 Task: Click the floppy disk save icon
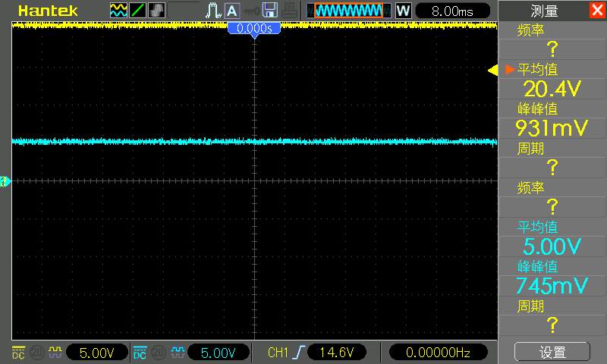tap(270, 11)
